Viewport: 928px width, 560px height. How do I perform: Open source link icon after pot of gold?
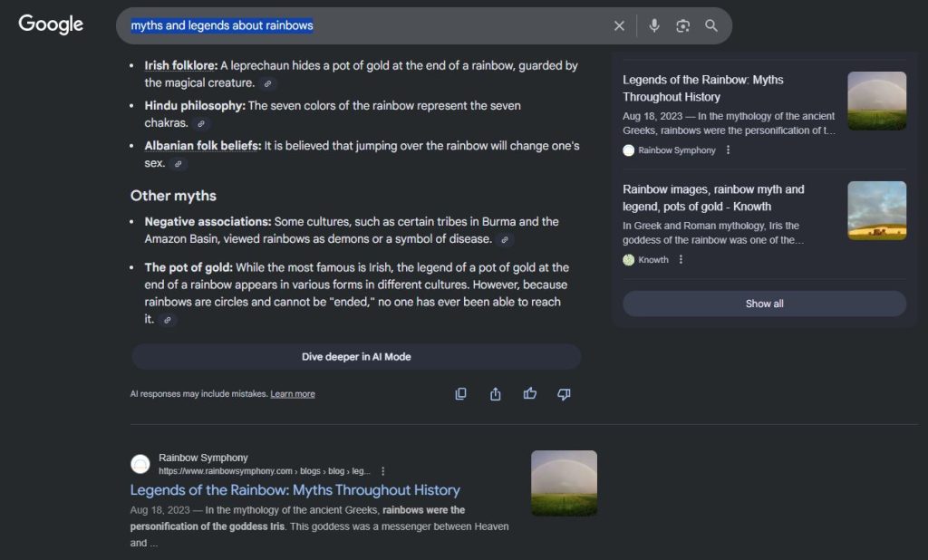[168, 320]
